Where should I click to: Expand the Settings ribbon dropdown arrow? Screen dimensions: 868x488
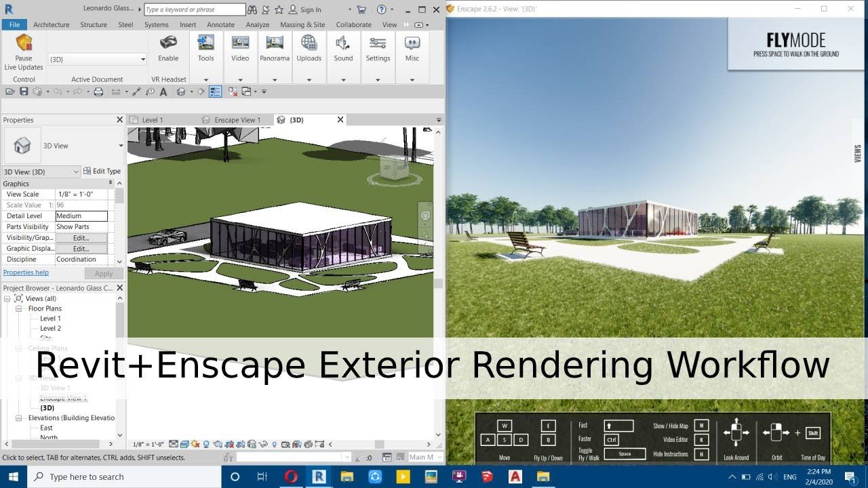click(378, 79)
